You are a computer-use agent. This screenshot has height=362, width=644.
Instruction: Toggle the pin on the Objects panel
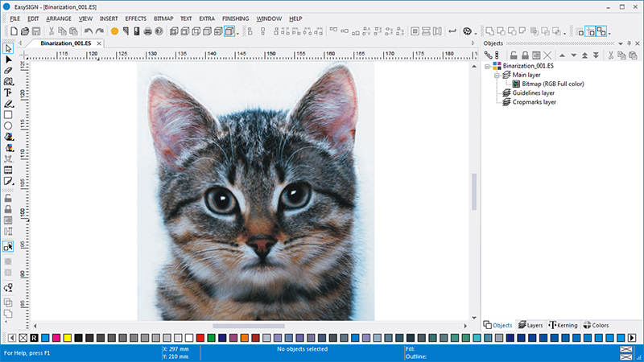click(627, 43)
